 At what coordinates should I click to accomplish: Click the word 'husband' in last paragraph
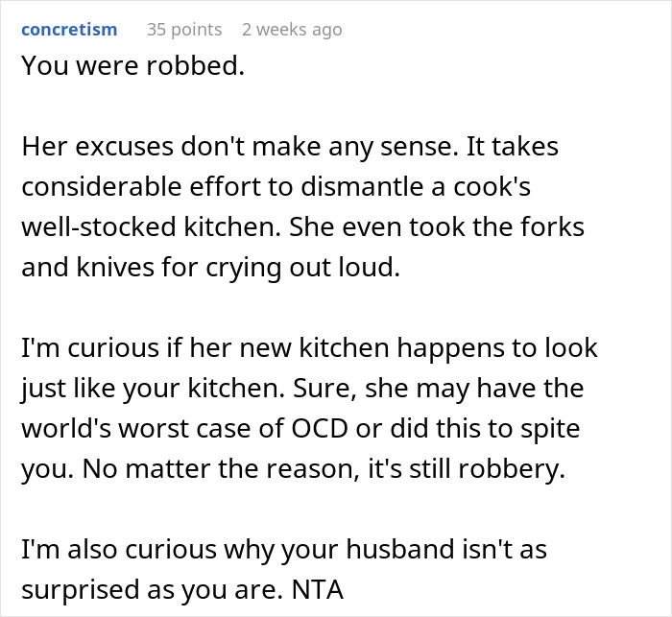[x=400, y=549]
